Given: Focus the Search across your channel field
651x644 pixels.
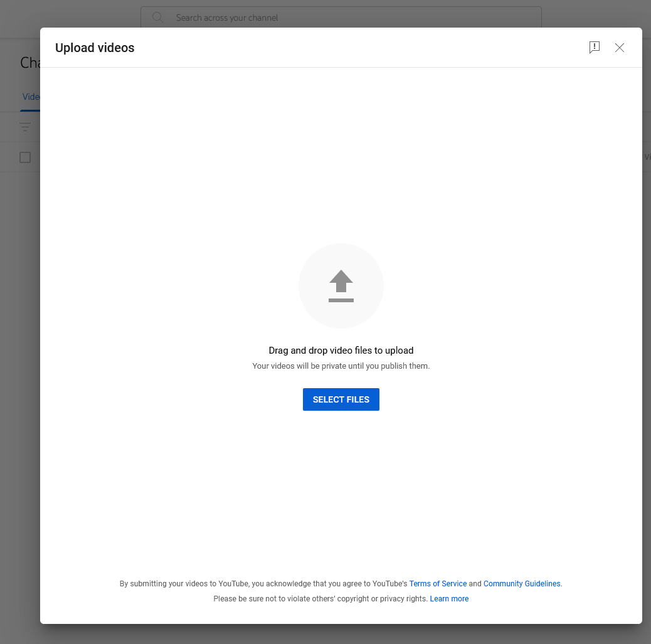Looking at the screenshot, I should (x=341, y=18).
